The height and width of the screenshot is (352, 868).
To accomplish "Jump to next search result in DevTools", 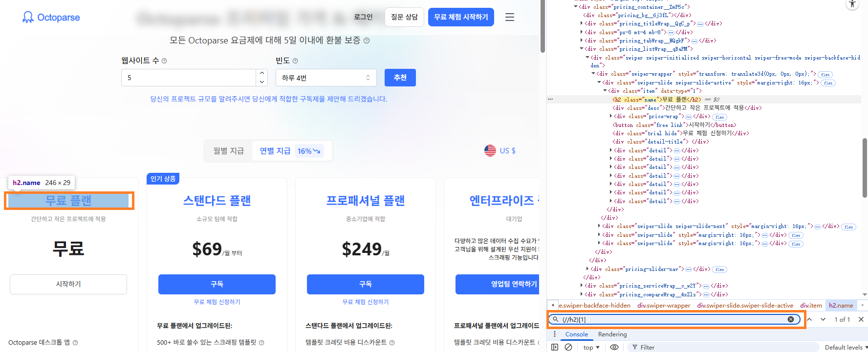I will click(823, 319).
